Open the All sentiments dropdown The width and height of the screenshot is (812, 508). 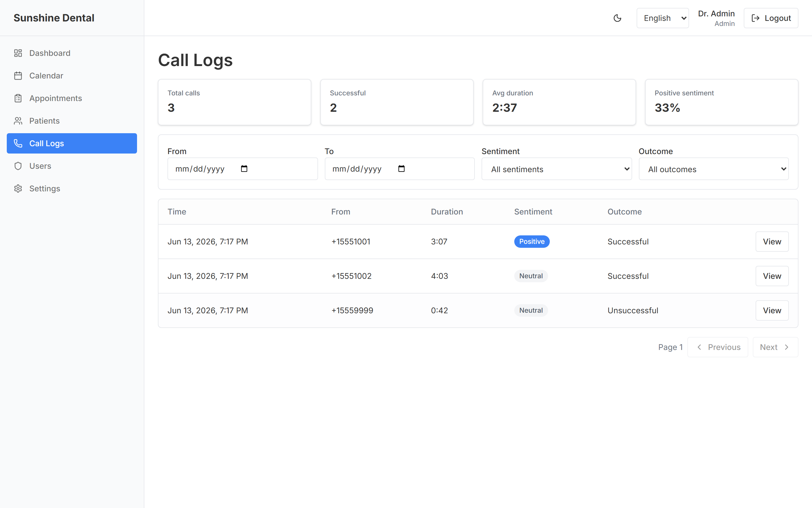[x=557, y=169]
